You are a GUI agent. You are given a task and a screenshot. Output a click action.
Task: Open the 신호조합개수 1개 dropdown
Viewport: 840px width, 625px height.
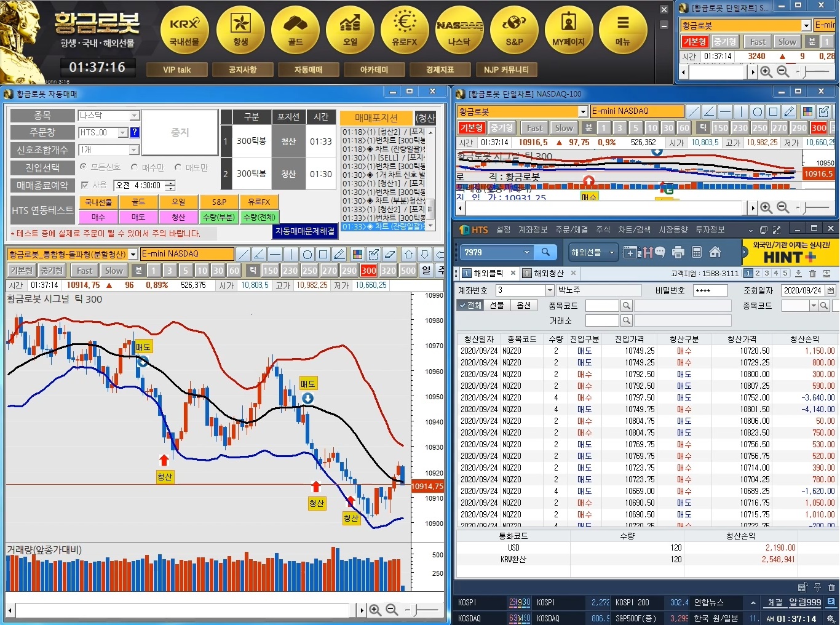(134, 150)
